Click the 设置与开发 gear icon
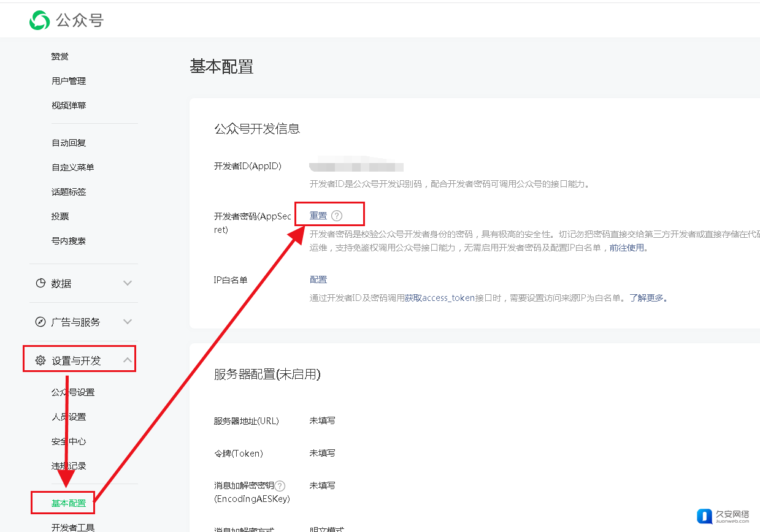 40,360
